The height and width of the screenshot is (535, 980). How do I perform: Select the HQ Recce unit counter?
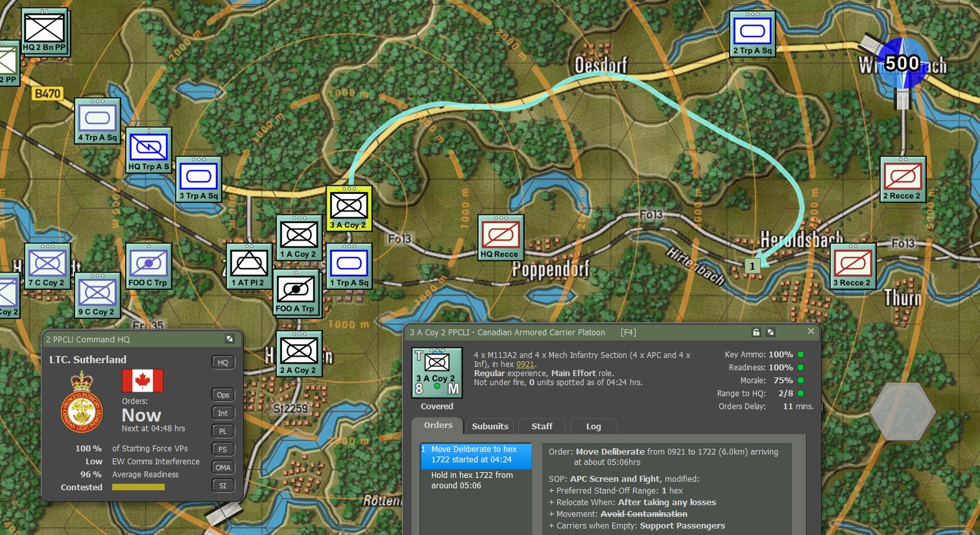(500, 237)
